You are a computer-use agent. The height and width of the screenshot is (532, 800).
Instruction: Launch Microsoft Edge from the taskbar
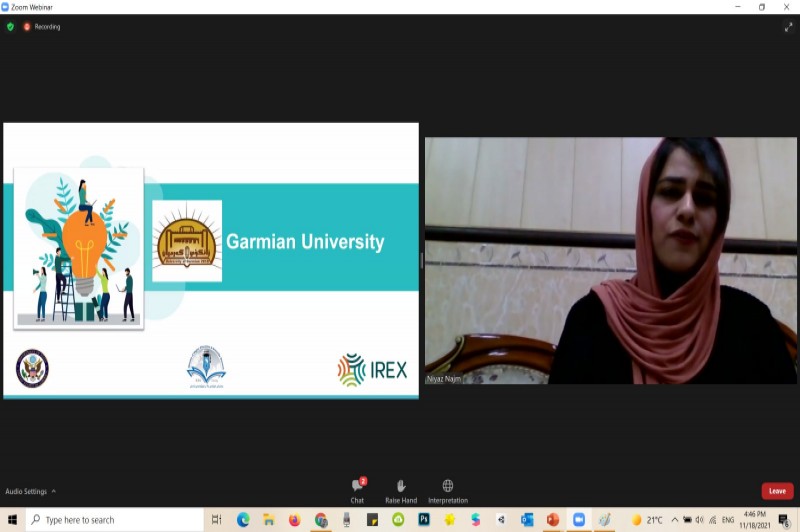(x=243, y=520)
